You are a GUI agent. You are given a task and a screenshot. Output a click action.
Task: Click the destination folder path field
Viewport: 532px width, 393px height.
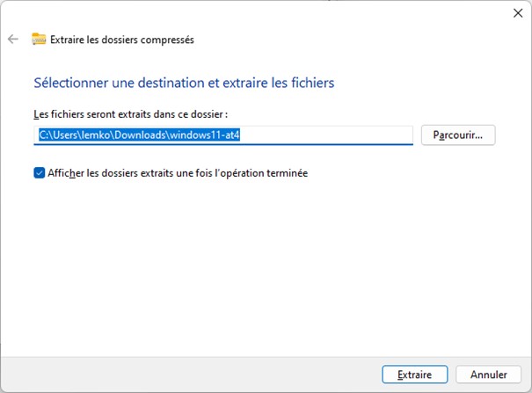[223, 135]
